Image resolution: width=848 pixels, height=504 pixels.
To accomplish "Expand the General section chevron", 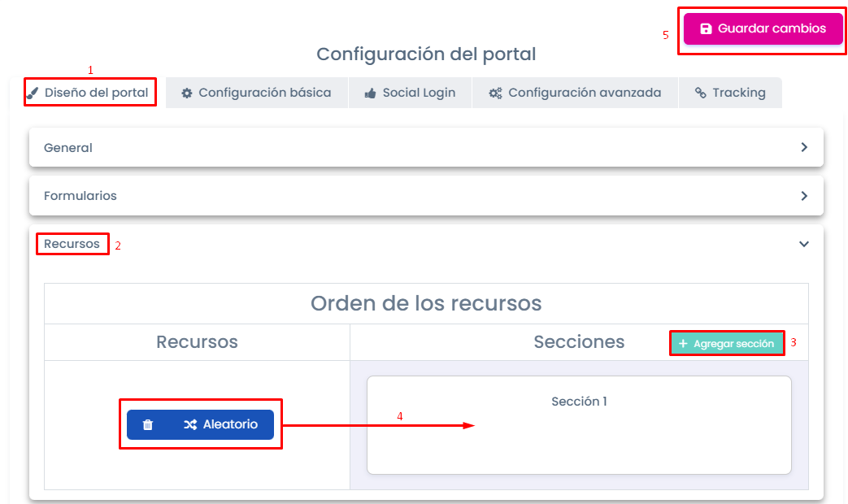I will point(804,147).
